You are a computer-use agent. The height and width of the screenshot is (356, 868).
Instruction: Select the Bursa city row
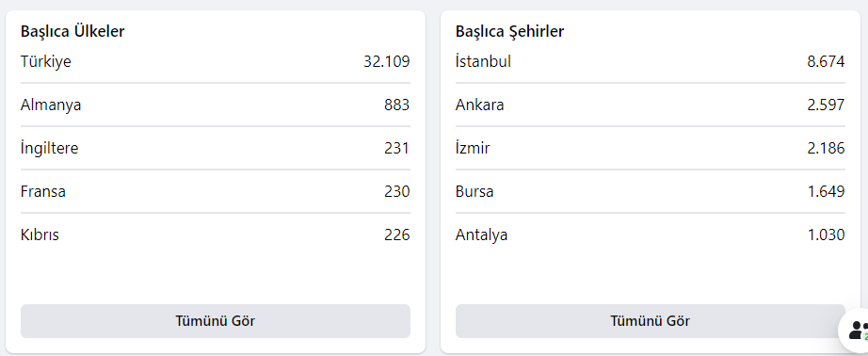(x=651, y=191)
